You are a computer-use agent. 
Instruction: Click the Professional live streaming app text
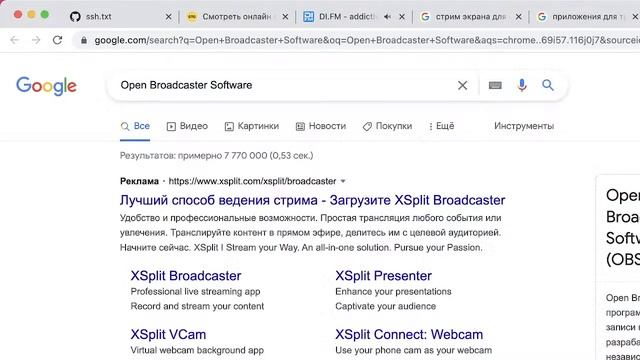click(195, 291)
